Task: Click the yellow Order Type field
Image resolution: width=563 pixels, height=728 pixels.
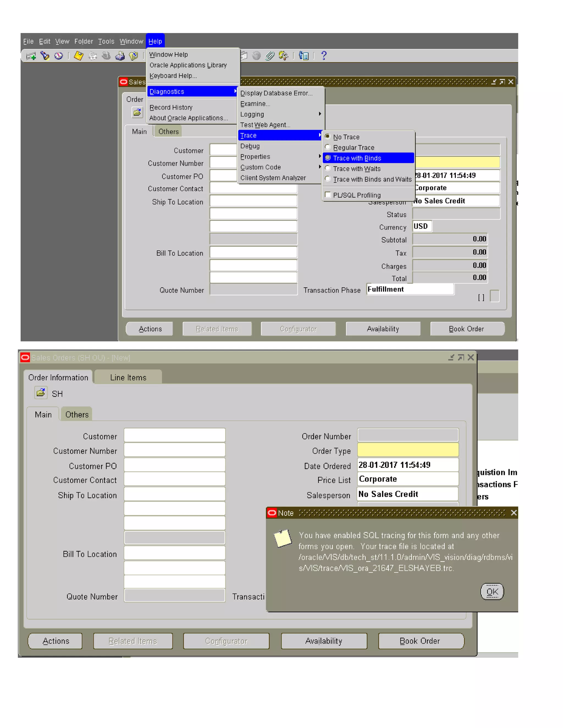Action: [408, 450]
